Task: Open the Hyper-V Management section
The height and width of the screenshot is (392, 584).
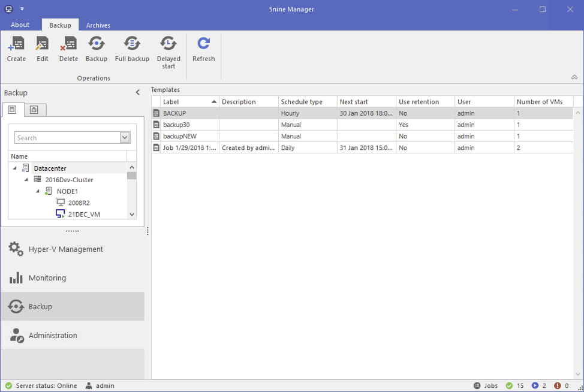Action: pyautogui.click(x=65, y=249)
